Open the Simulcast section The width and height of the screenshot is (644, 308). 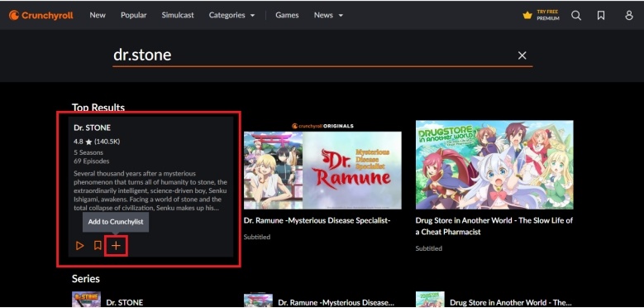point(178,15)
